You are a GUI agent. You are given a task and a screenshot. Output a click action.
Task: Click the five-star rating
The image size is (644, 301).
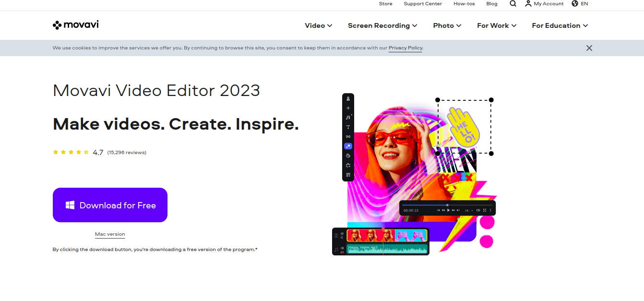click(x=71, y=152)
